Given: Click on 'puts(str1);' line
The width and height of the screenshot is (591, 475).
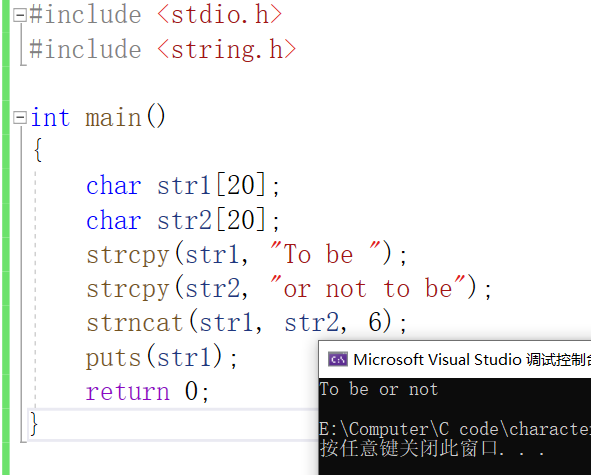Looking at the screenshot, I should click(x=162, y=356).
